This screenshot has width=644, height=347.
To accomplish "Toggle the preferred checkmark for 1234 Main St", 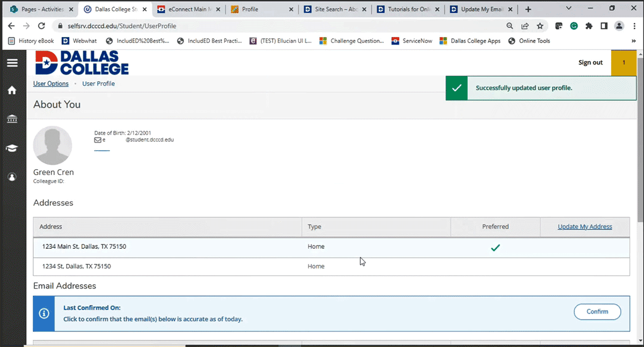I will tap(495, 248).
